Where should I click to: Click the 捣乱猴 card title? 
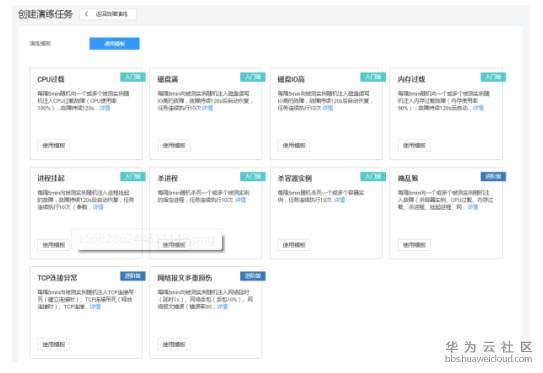(408, 178)
